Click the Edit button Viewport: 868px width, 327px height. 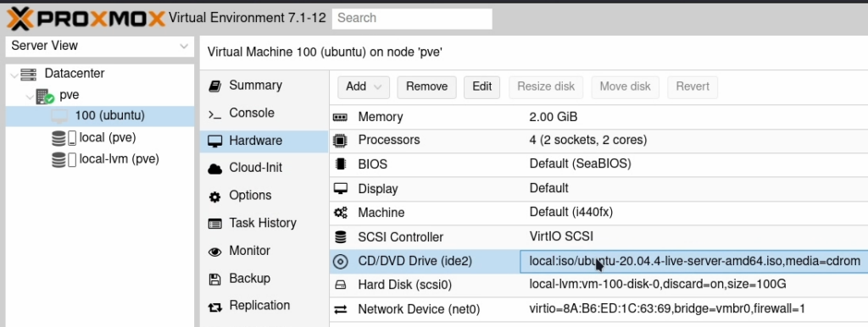[x=482, y=87]
